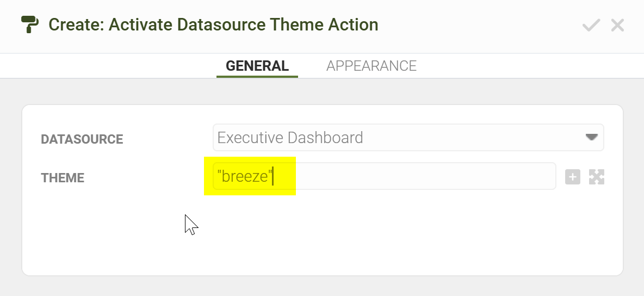The width and height of the screenshot is (644, 296).
Task: Close the dialog with the X icon
Action: (x=617, y=25)
